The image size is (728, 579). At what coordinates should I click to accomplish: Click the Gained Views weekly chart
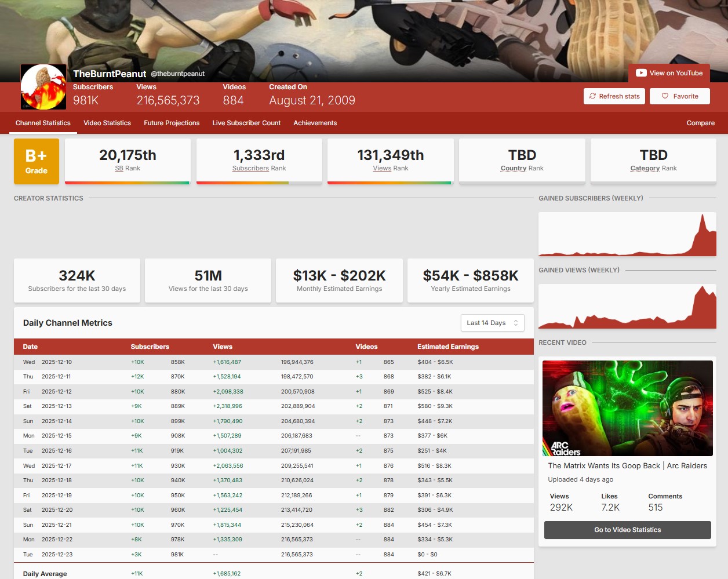point(627,307)
